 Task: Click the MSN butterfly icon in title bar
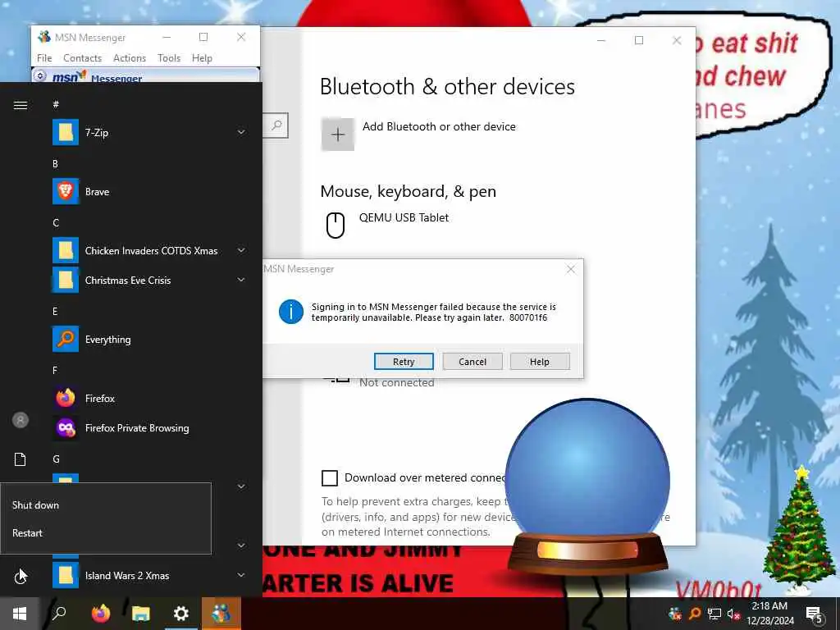point(44,37)
